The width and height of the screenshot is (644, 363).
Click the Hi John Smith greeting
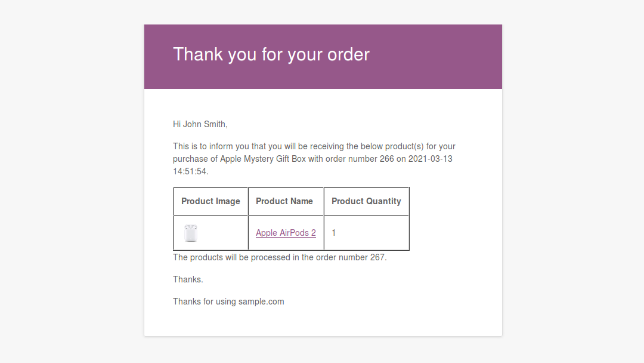click(200, 124)
